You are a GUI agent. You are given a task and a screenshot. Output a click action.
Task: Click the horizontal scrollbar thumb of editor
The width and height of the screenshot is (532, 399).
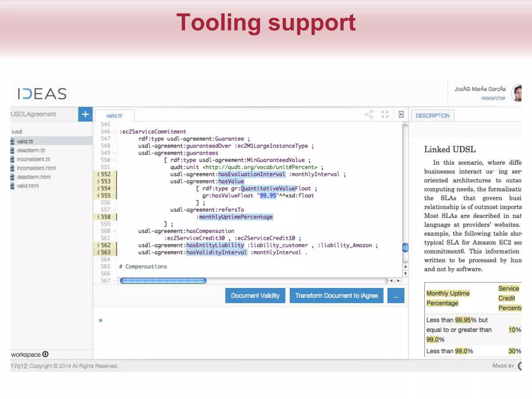163,281
